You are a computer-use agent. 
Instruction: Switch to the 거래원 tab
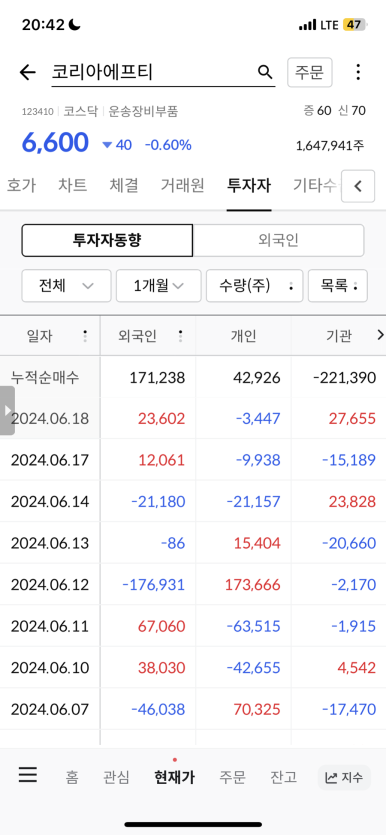tap(182, 185)
